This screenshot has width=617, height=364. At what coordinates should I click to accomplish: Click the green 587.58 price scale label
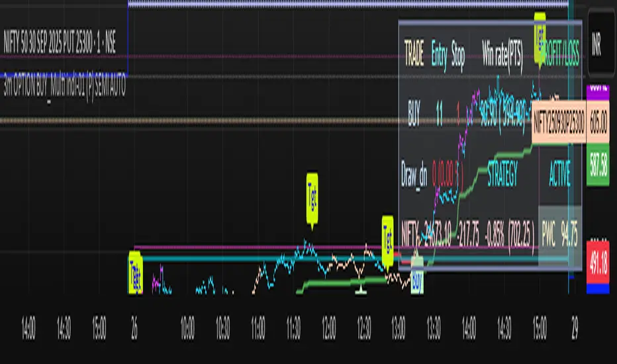pyautogui.click(x=598, y=164)
